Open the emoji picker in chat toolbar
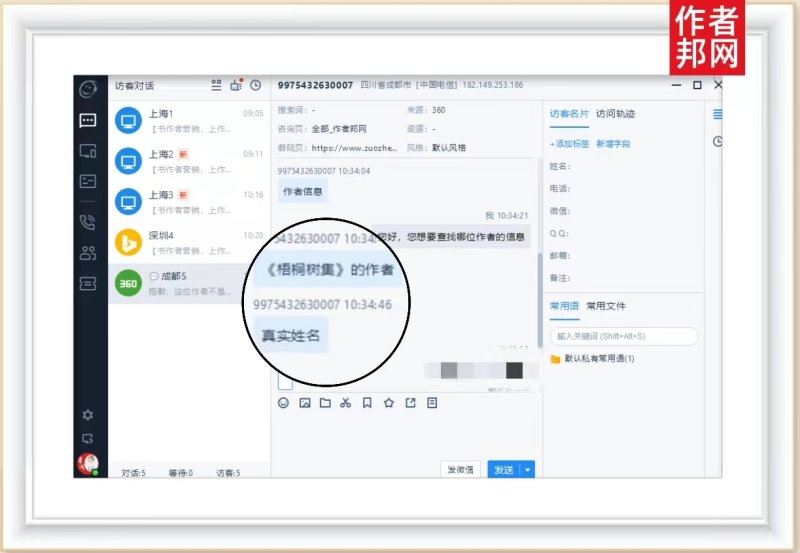Image resolution: width=800 pixels, height=553 pixels. coord(283,403)
